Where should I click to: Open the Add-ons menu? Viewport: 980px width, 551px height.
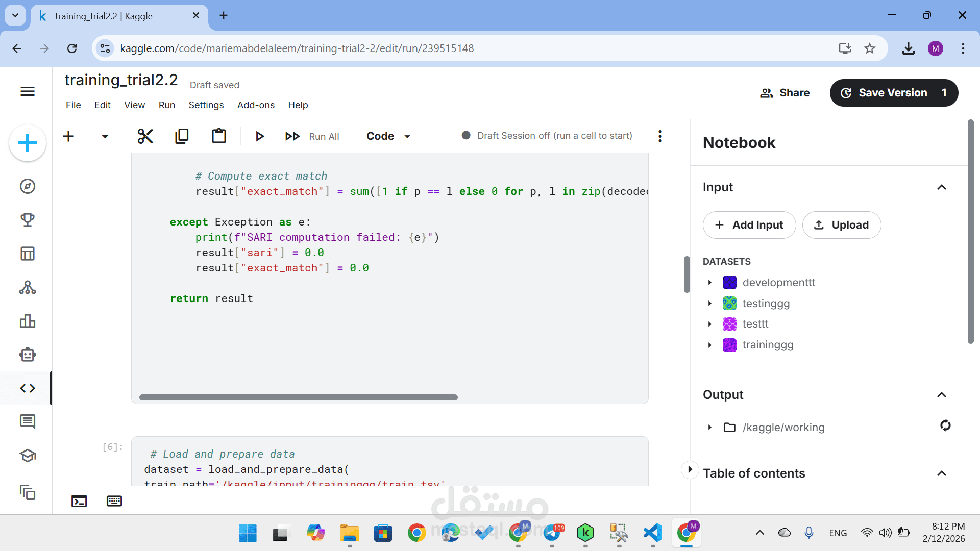[x=256, y=105]
